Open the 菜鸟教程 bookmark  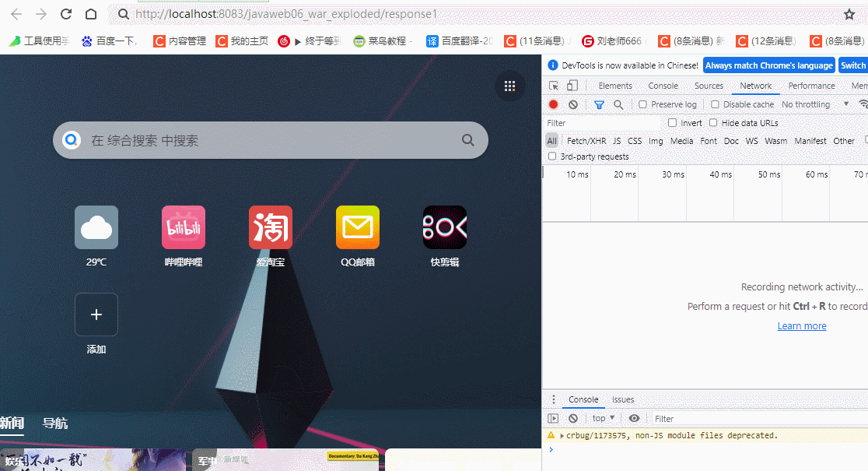(383, 41)
